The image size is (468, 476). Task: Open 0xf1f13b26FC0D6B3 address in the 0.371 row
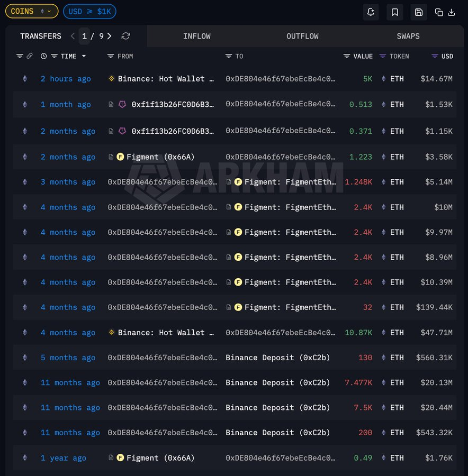click(x=173, y=131)
